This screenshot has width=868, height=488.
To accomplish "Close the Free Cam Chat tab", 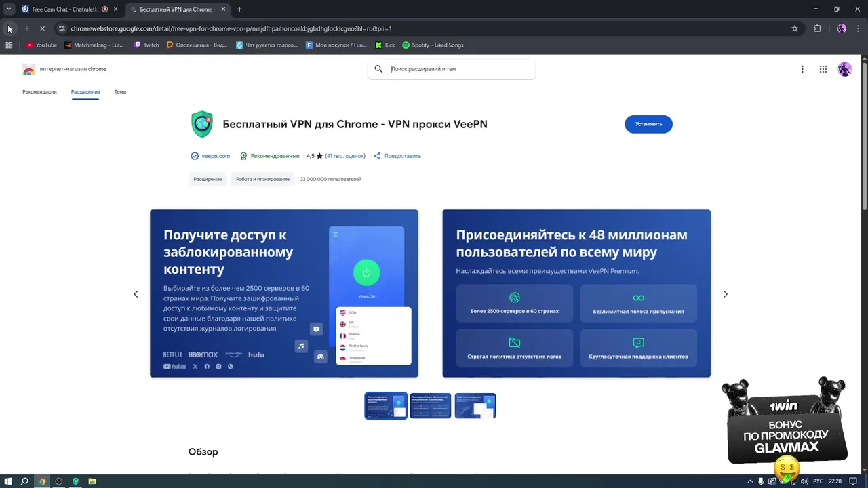I will (x=116, y=9).
